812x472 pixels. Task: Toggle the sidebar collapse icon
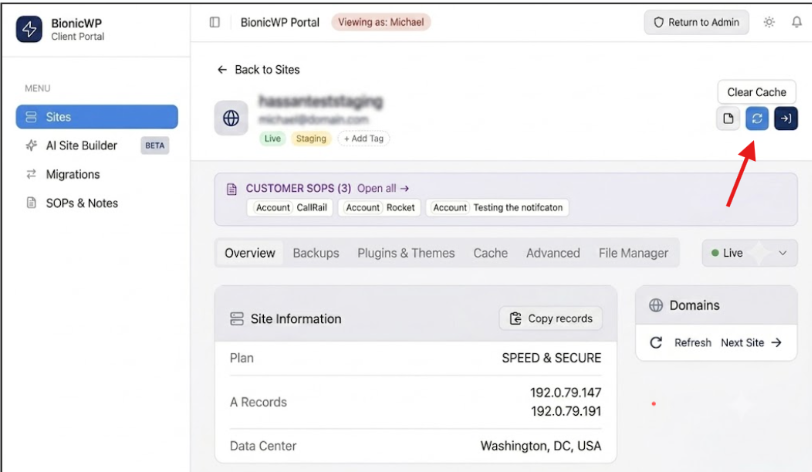point(214,22)
